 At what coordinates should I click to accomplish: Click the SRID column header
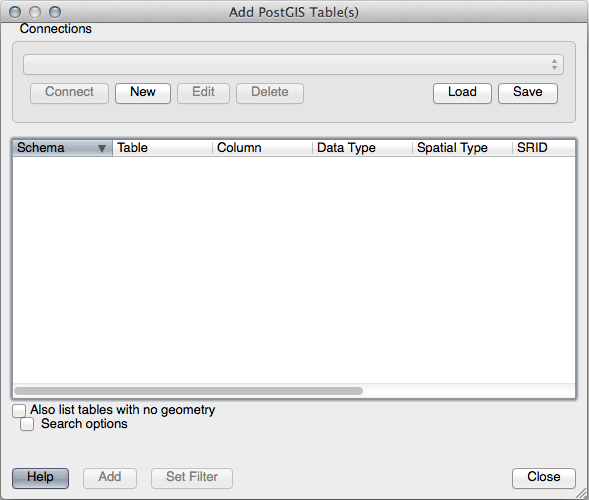click(x=544, y=148)
